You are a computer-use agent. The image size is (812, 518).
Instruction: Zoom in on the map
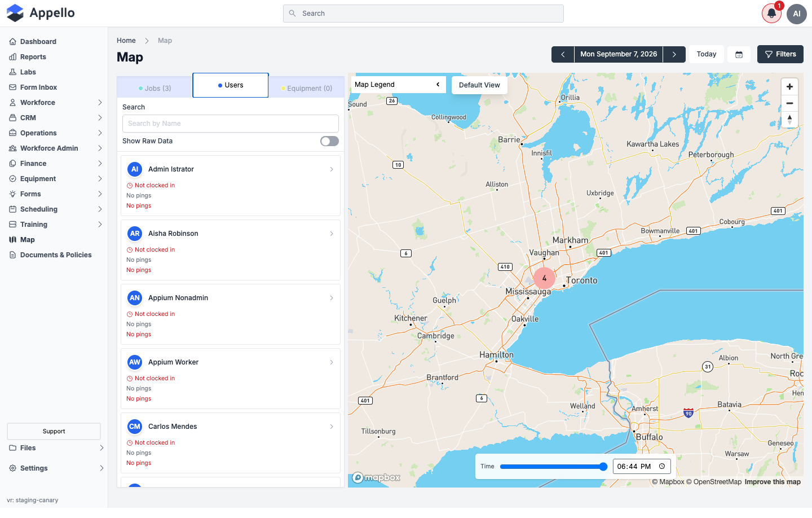789,87
